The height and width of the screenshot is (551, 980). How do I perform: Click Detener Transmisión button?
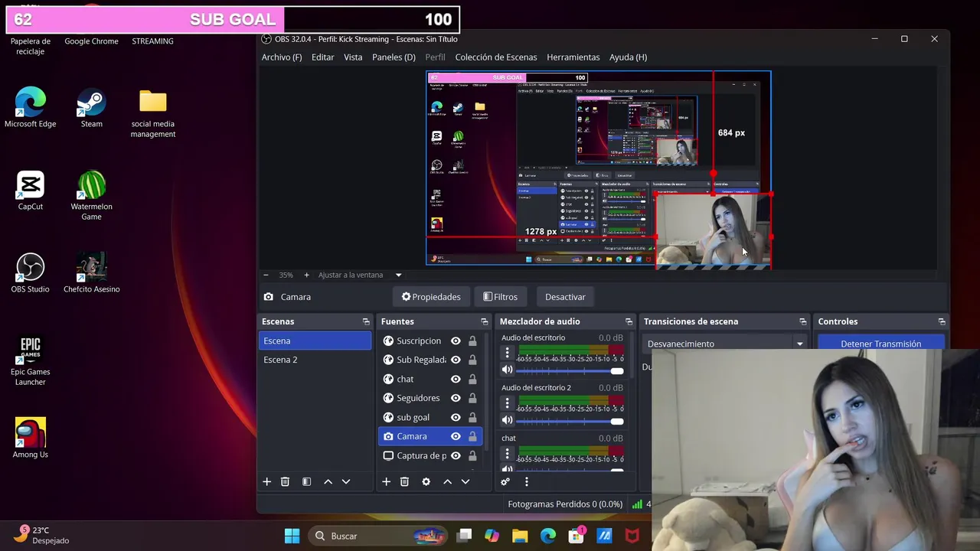point(880,344)
